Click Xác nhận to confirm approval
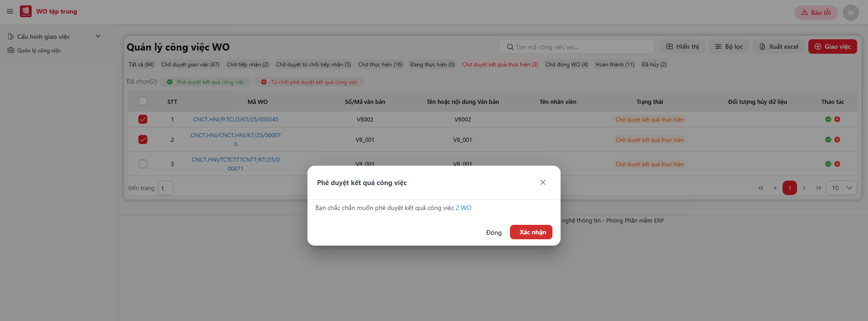This screenshot has width=868, height=321. click(531, 232)
